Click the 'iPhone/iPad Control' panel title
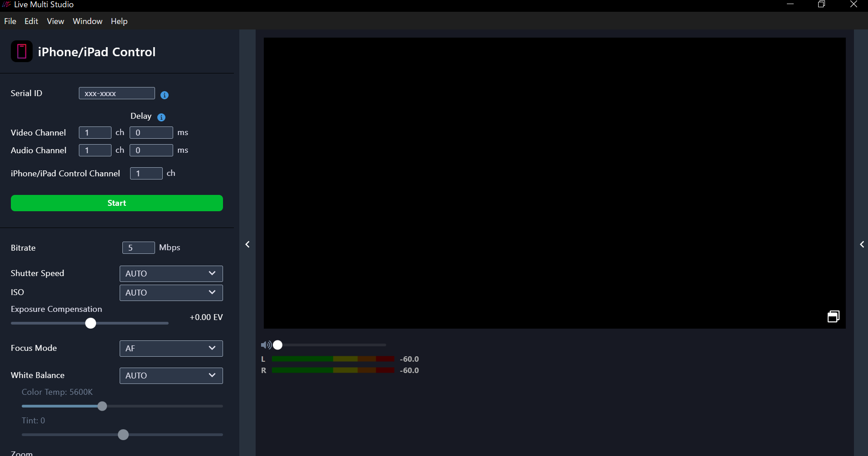The image size is (868, 456). click(x=97, y=52)
